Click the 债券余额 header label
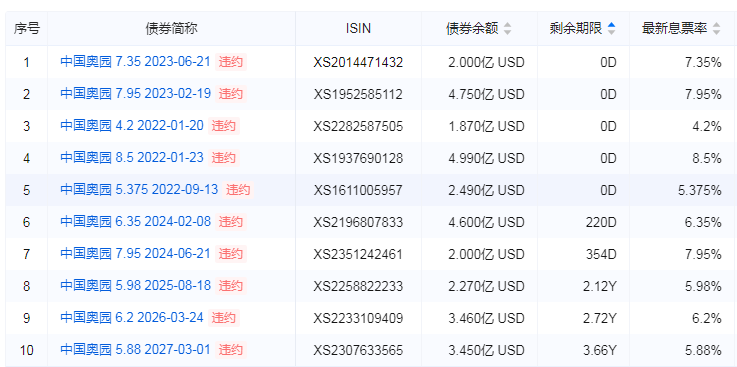The height and width of the screenshot is (367, 737). coord(472,29)
